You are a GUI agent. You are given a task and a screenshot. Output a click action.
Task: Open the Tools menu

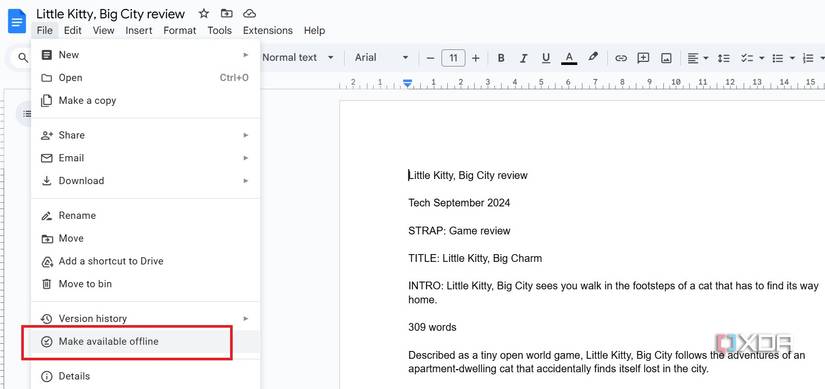point(219,31)
